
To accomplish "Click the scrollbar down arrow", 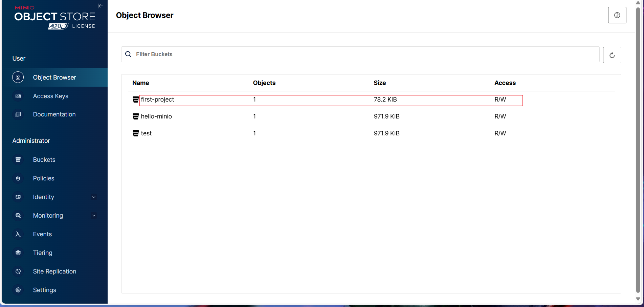I will [x=638, y=299].
